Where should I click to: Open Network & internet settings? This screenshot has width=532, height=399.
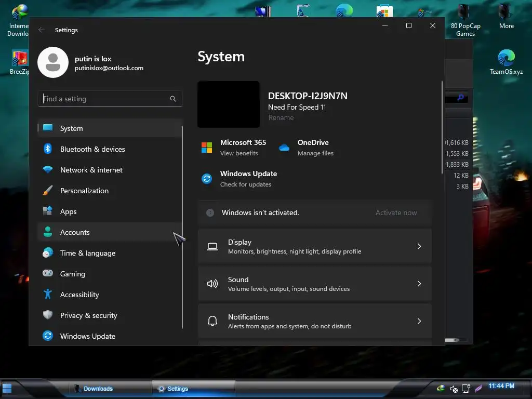coord(110,170)
